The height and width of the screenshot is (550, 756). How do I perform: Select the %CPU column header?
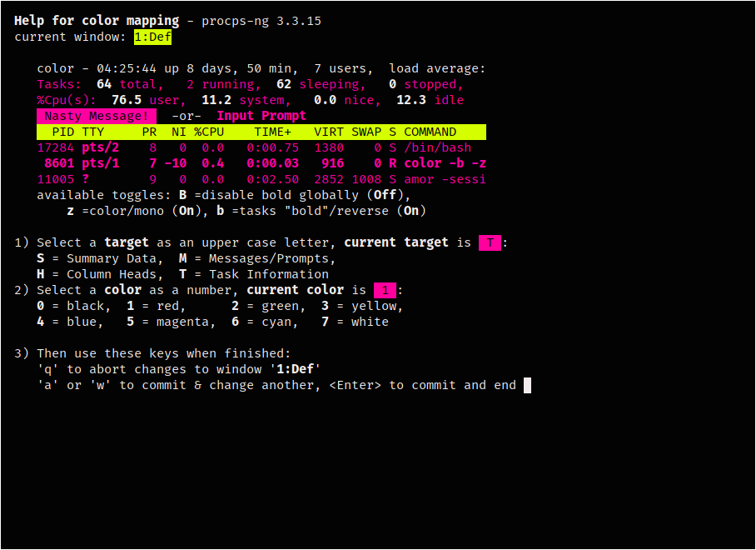coord(210,132)
